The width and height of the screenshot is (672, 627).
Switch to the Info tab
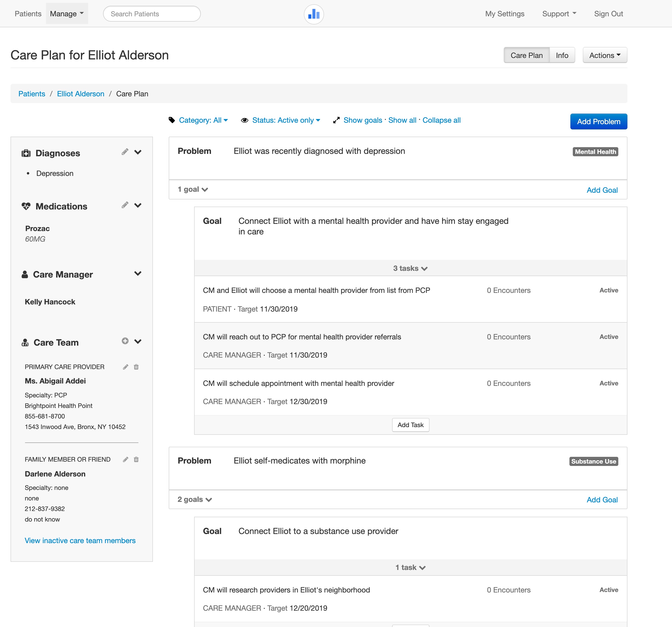click(x=562, y=55)
